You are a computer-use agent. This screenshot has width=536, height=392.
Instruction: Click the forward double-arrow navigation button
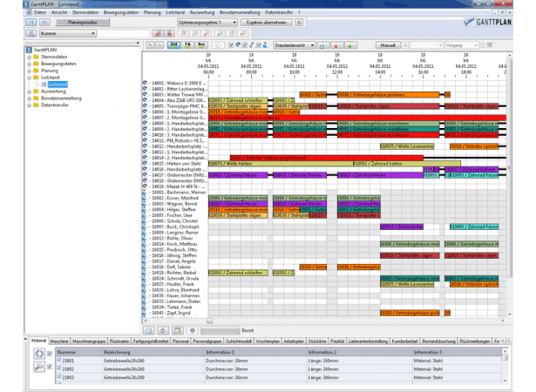(44, 23)
